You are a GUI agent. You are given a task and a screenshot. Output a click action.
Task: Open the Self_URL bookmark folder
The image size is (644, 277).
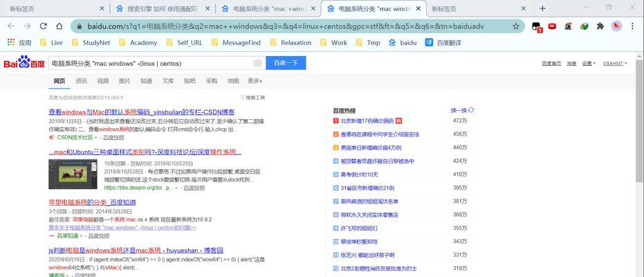point(185,42)
